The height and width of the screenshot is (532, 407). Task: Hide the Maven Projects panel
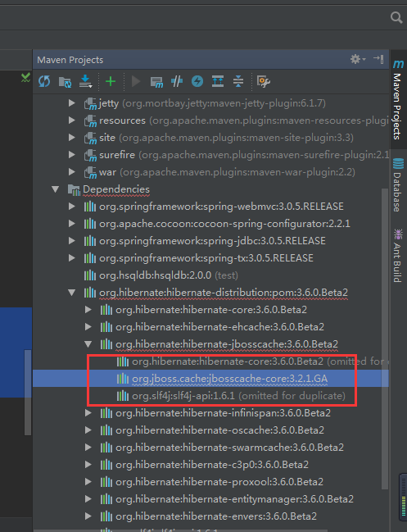[x=378, y=59]
